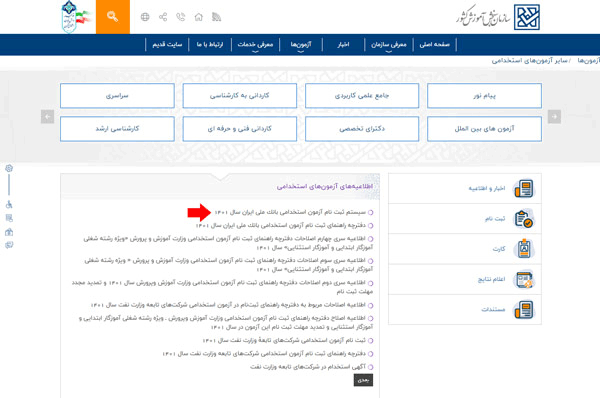
Task: Open آگهی استخدام وزارت نفت link
Action: click(x=308, y=367)
